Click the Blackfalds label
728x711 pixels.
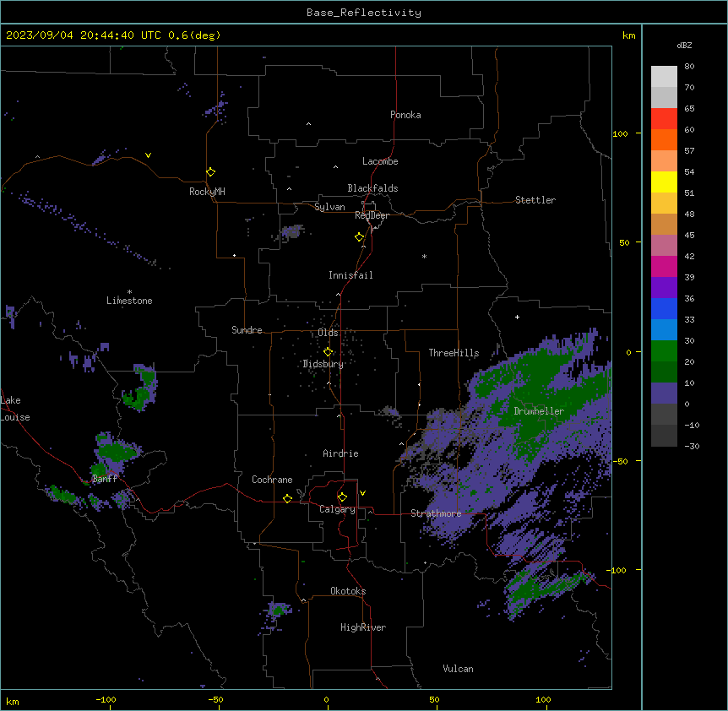click(x=372, y=188)
